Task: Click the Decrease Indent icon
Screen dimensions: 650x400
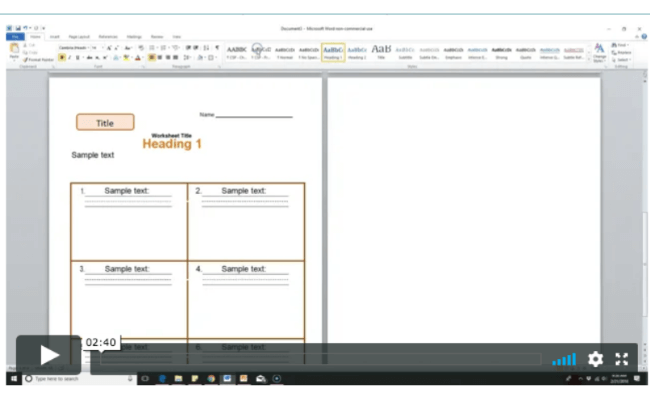Action: click(x=189, y=48)
